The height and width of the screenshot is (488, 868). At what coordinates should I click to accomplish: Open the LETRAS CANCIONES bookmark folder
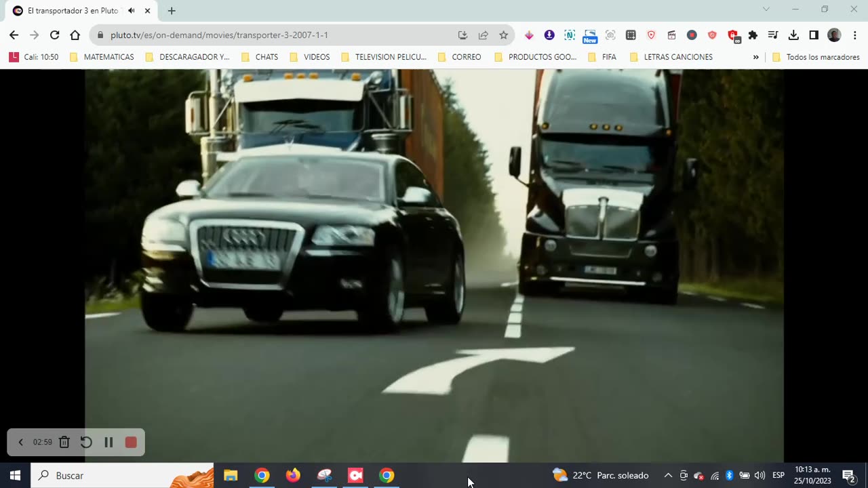click(671, 57)
